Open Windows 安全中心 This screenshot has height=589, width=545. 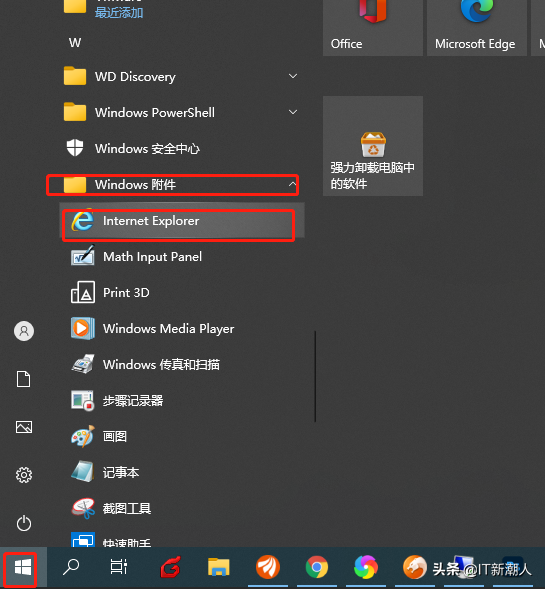click(x=182, y=149)
